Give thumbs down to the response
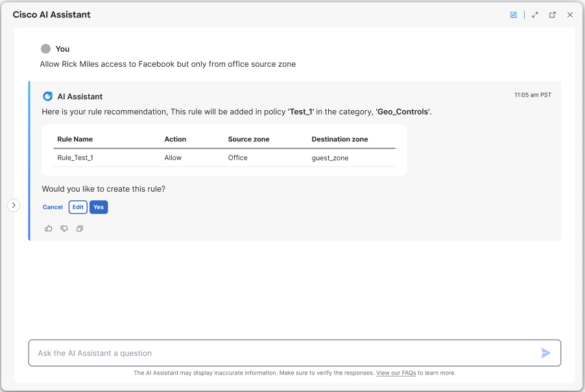 [64, 229]
